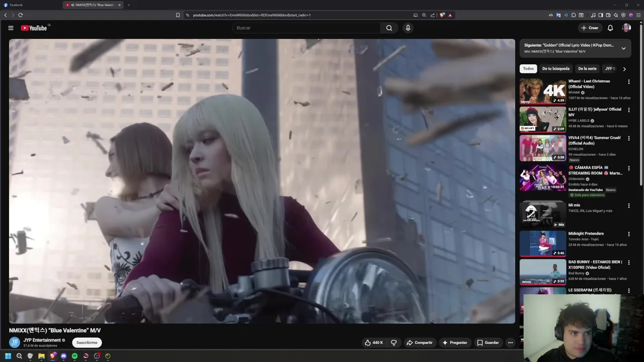Show more filter chips with right arrow
The image size is (644, 362).
[x=624, y=69]
